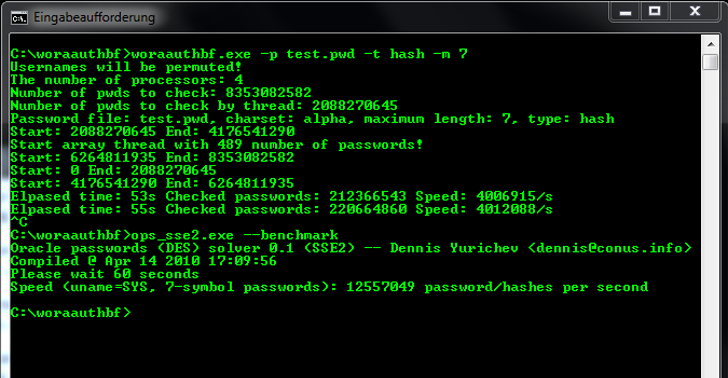Click the scrollbar up arrow
Image resolution: width=728 pixels, height=378 pixels.
[x=711, y=45]
